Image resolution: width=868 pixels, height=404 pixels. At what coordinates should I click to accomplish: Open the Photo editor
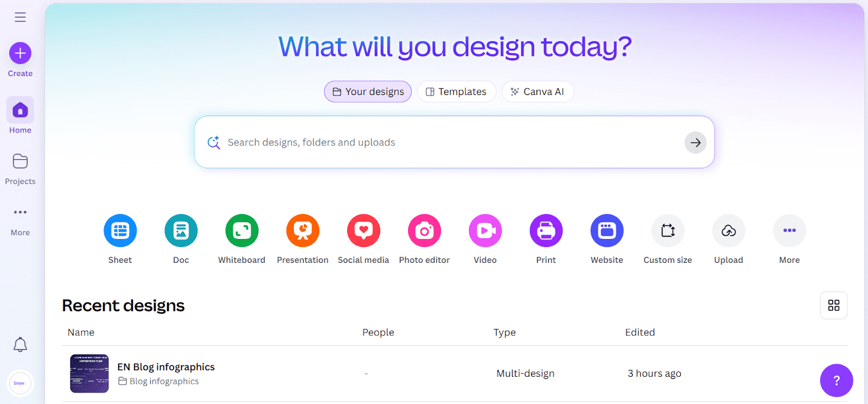424,231
